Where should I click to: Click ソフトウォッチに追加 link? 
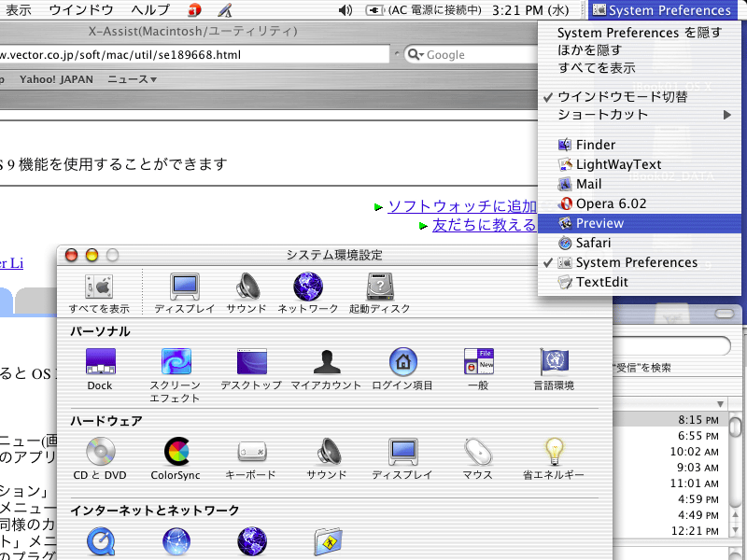[x=462, y=206]
